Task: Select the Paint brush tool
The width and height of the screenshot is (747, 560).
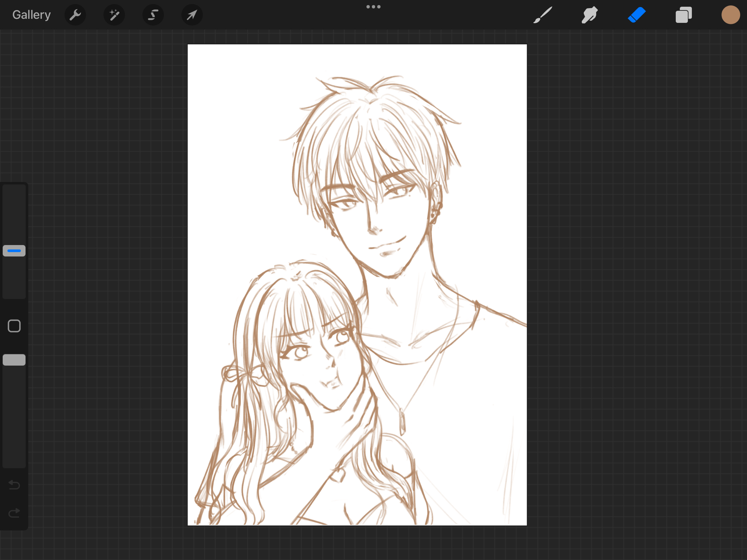Action: coord(542,15)
